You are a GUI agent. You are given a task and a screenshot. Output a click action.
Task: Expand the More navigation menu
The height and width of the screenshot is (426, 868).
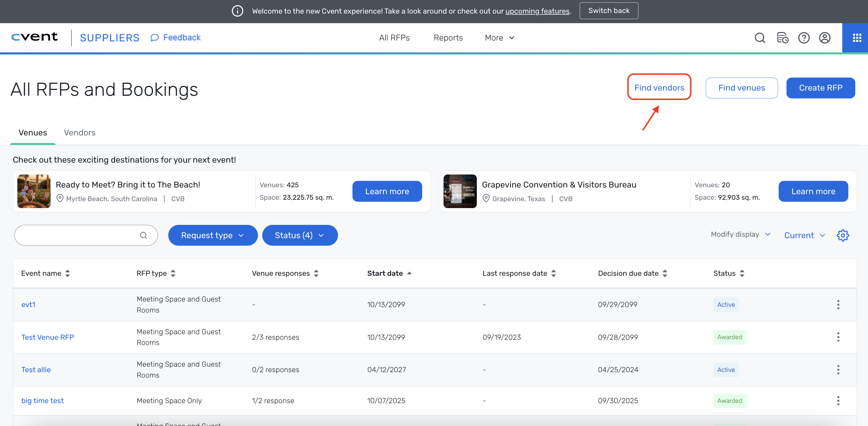[x=499, y=38]
